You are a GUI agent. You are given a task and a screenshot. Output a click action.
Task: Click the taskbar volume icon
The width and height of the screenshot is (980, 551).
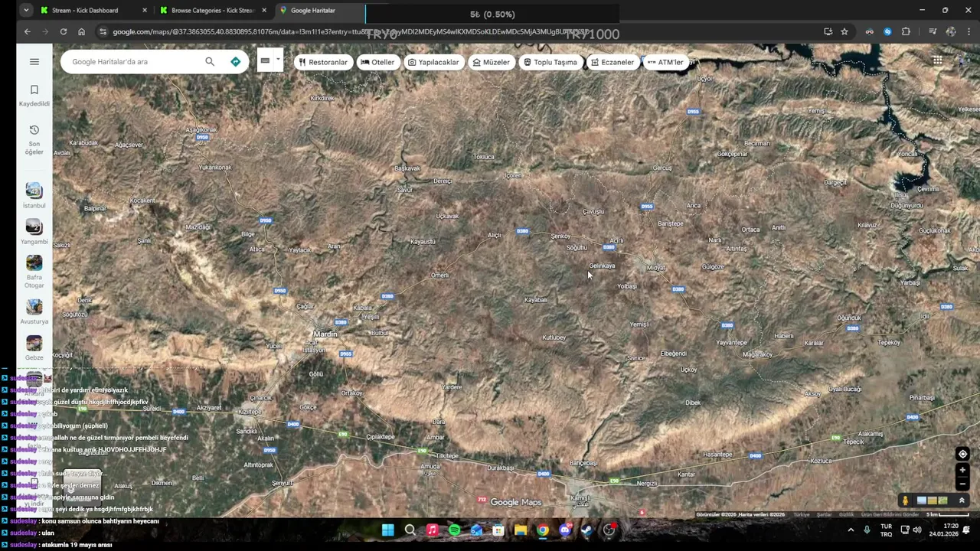click(x=917, y=530)
